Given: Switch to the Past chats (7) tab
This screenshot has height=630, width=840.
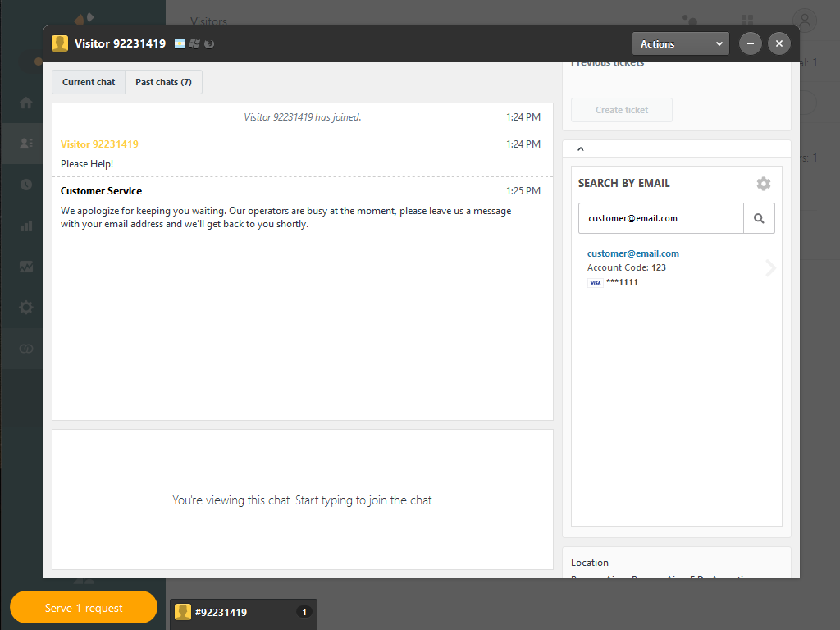Looking at the screenshot, I should 163,82.
